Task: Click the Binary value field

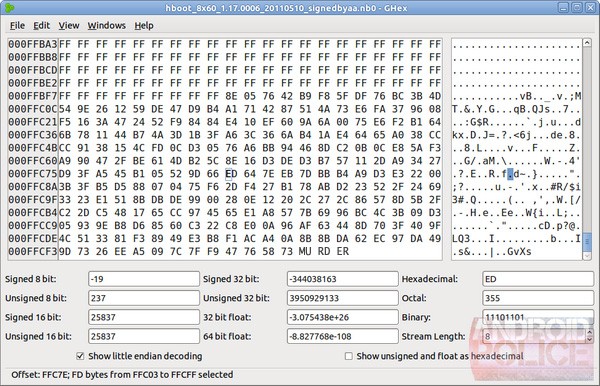Action: tap(538, 317)
